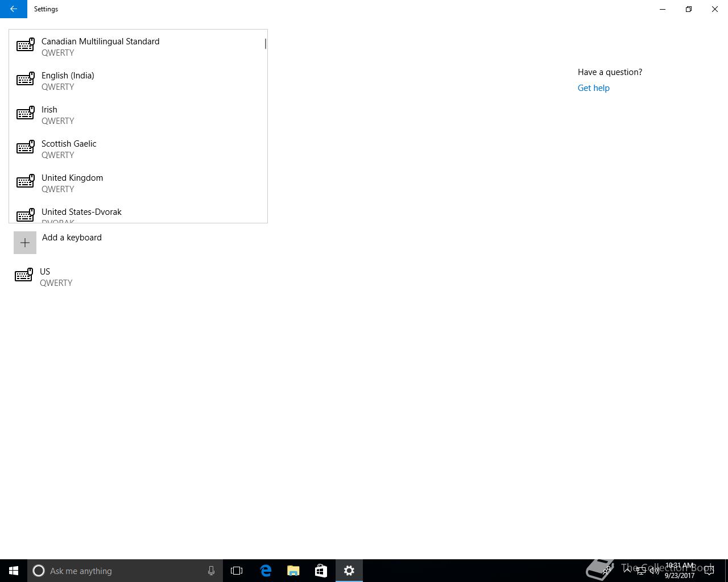
Task: Choose United Kingdom keyboard layout
Action: [x=138, y=183]
